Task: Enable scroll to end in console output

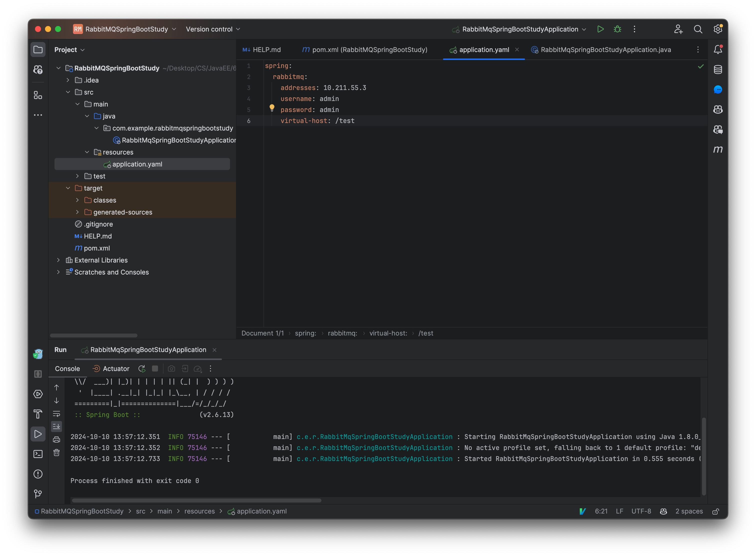Action: 56,426
